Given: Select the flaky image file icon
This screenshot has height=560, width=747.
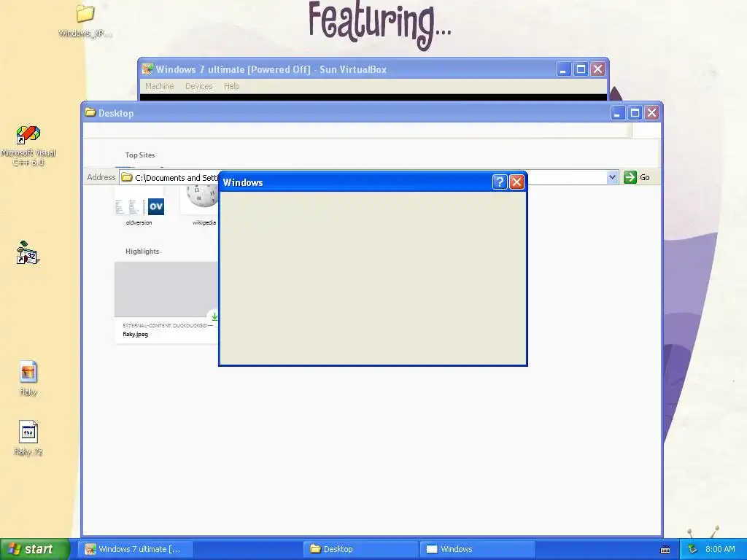Looking at the screenshot, I should [x=28, y=371].
